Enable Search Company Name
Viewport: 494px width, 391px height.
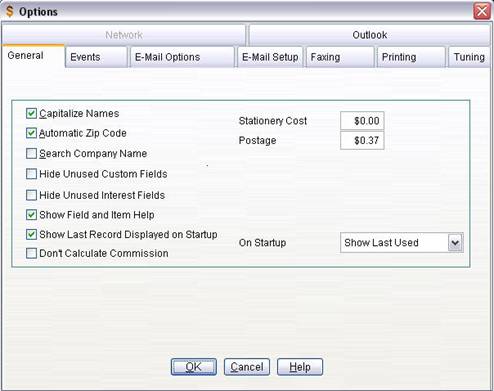31,153
